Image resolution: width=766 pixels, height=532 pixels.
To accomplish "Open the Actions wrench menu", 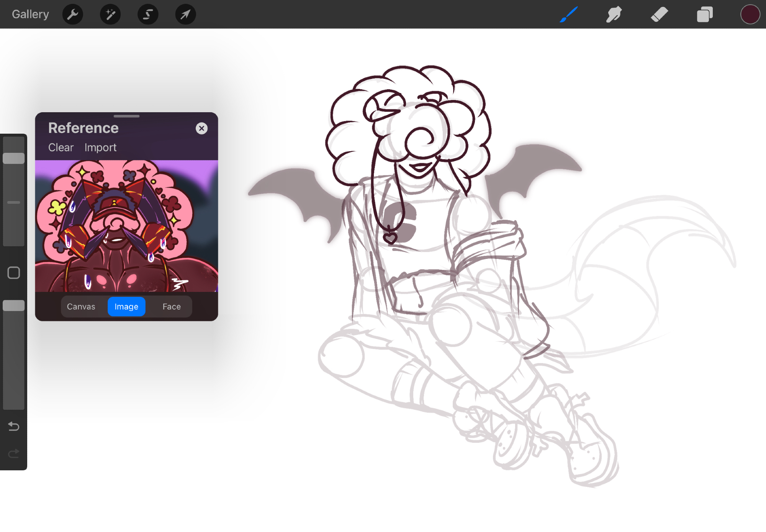I will tap(72, 15).
